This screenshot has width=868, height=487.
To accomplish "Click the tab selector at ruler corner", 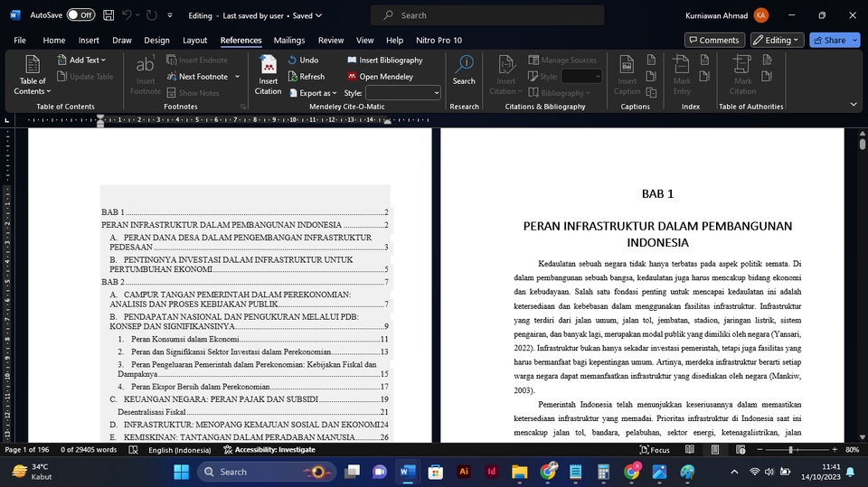I will [6, 119].
